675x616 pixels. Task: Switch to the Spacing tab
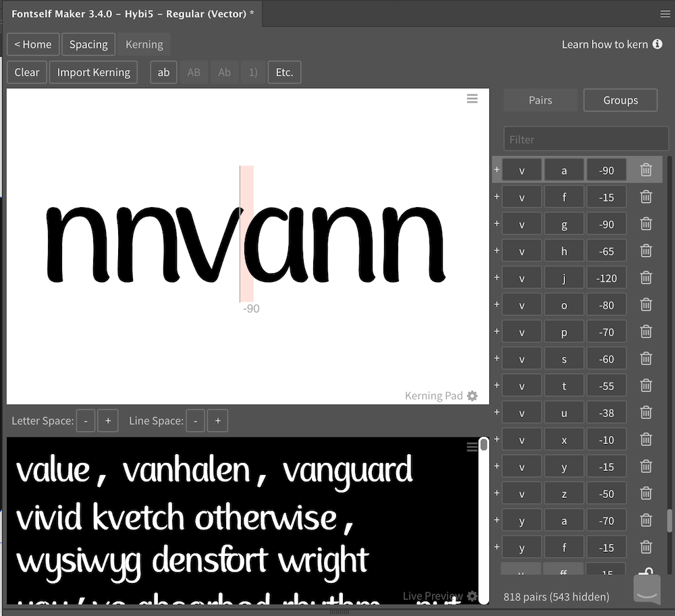point(88,44)
